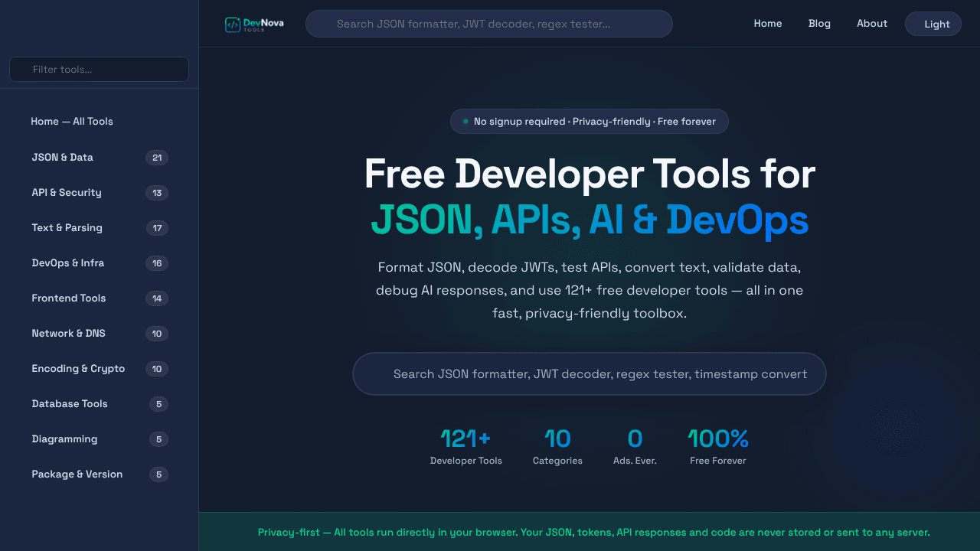Click the large hero search box
The height and width of the screenshot is (551, 980).
click(590, 374)
